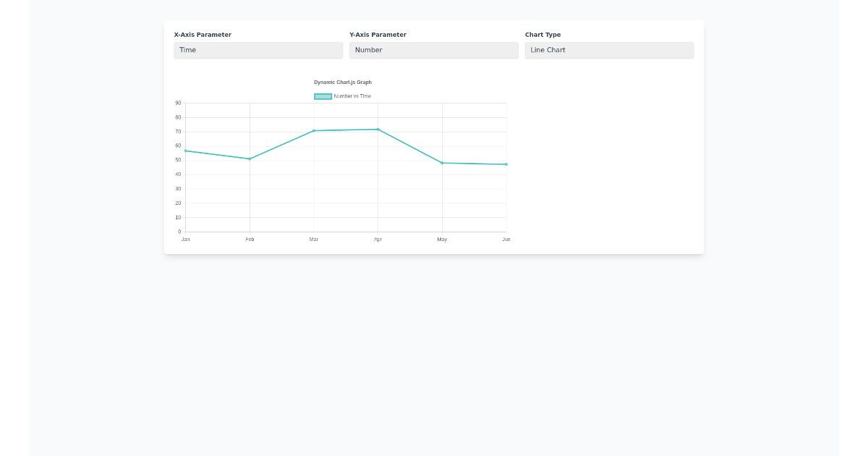Click the 90 gridline value
The height and width of the screenshot is (456, 868).
tap(177, 103)
